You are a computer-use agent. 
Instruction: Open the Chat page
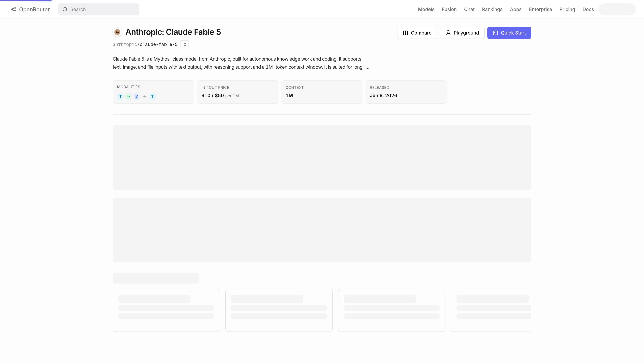click(469, 10)
